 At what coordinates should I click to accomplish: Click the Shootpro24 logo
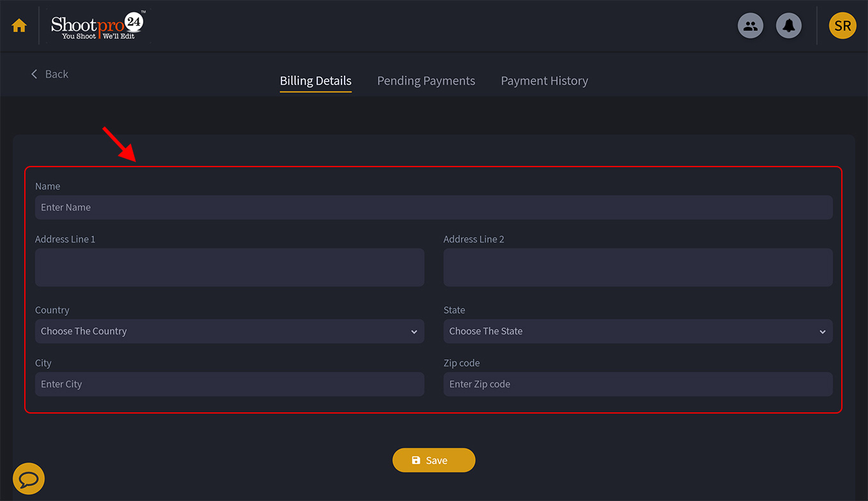97,26
